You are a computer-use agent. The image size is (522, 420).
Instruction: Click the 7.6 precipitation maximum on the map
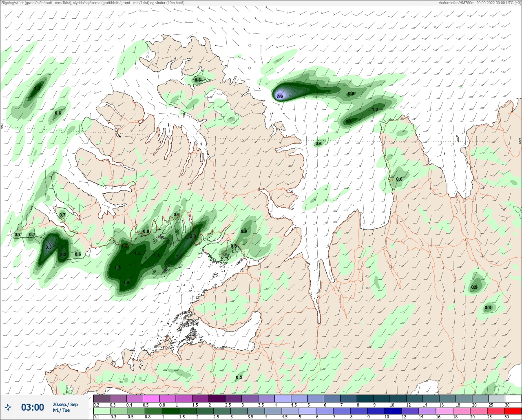coord(280,96)
